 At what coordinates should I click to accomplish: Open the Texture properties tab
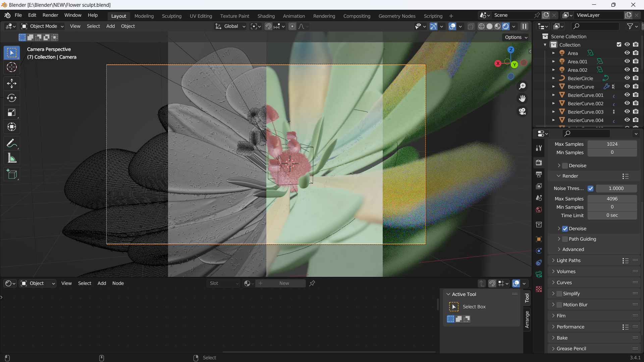(539, 289)
